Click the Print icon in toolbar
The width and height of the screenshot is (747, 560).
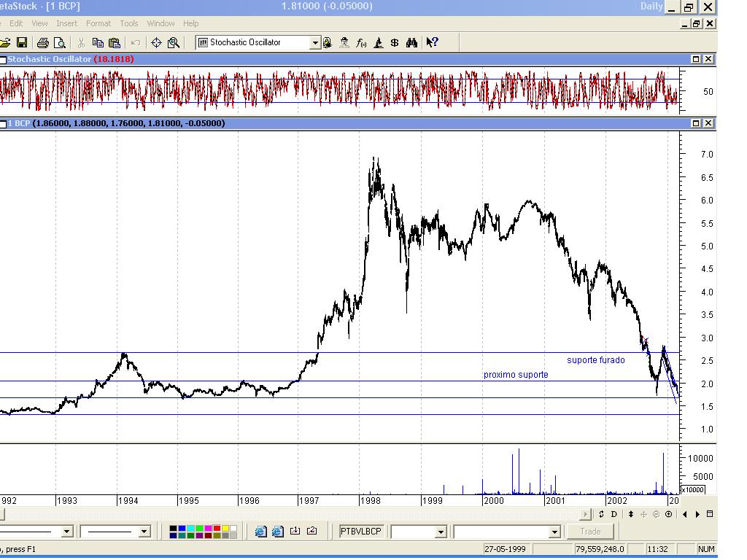coord(43,43)
